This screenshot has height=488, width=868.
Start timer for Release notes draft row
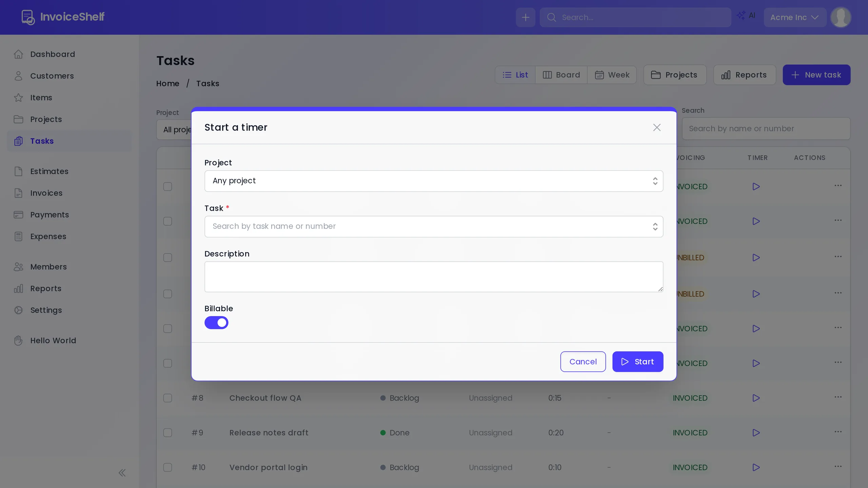(x=756, y=433)
